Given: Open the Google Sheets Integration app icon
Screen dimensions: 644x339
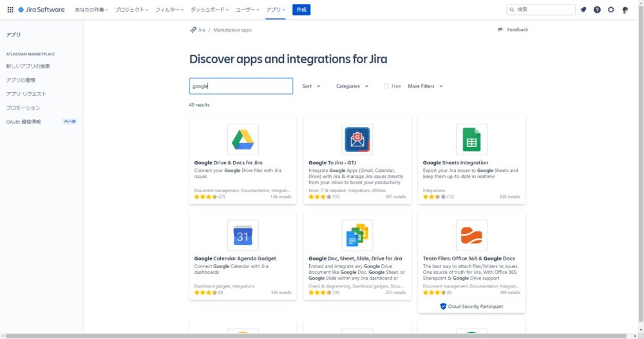Looking at the screenshot, I should click(471, 139).
